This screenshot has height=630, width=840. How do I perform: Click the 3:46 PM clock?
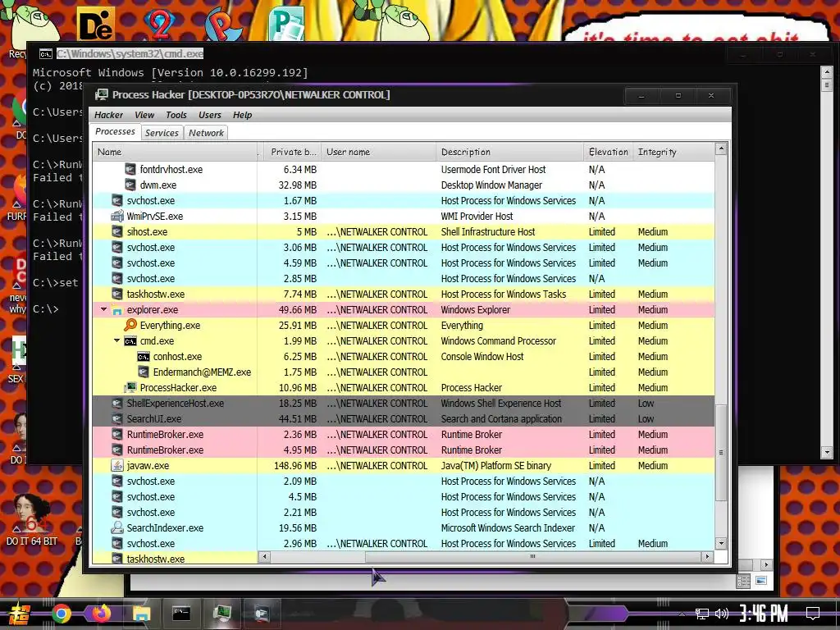click(x=764, y=614)
